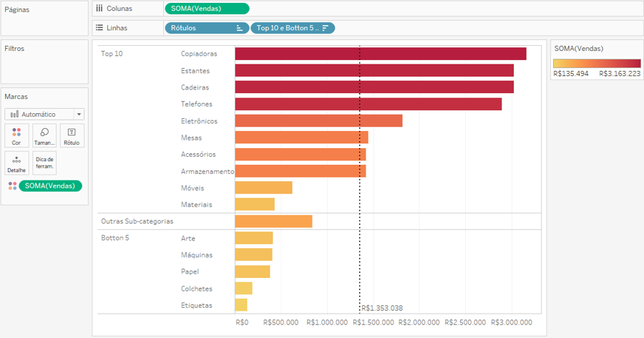
Task: Open the Dica de ferramenta button
Action: point(44,163)
